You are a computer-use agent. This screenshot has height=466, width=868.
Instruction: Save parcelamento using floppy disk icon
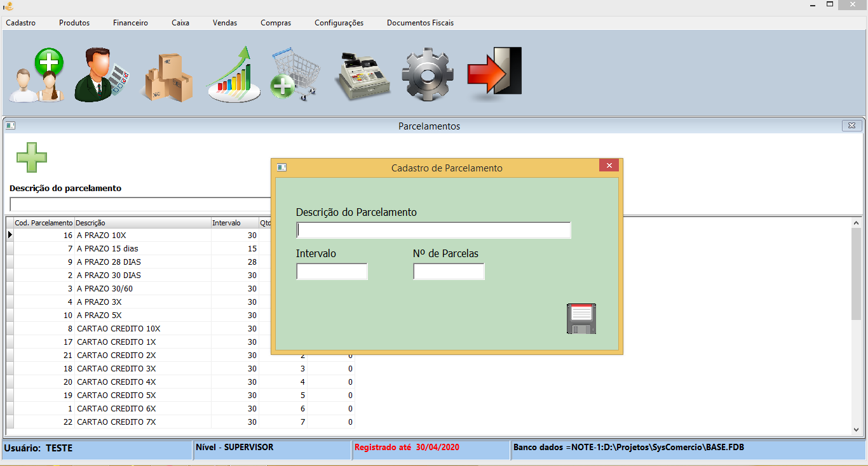(x=581, y=318)
